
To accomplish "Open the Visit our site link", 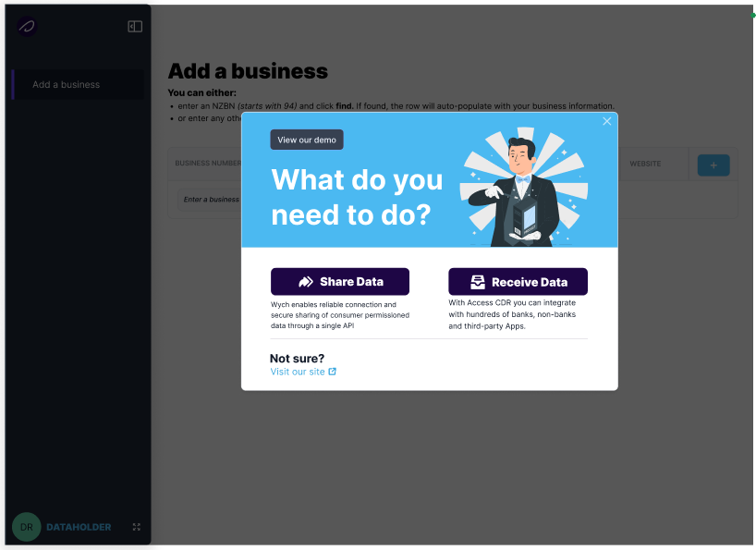I will coord(298,372).
